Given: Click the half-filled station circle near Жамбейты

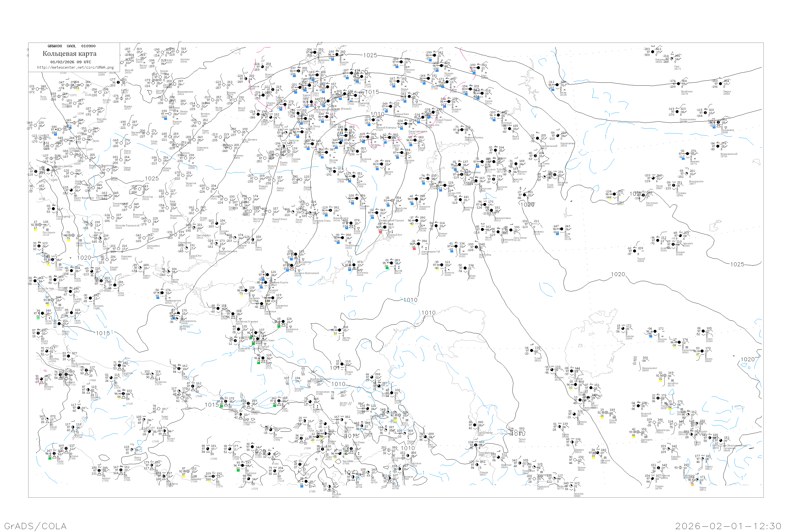Looking at the screenshot, I should point(476,247).
